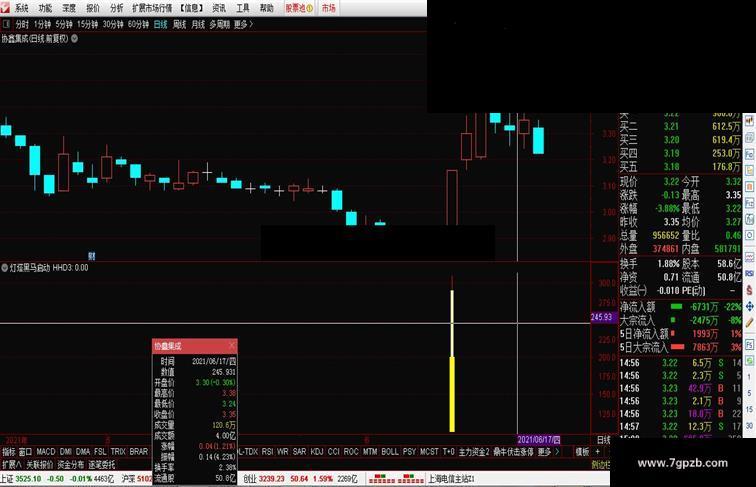Open the 模板 dropdown
The width and height of the screenshot is (756, 487).
582,452
